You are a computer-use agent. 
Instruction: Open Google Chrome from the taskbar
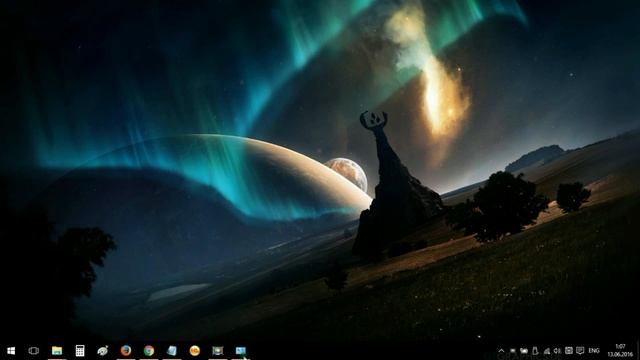pyautogui.click(x=149, y=351)
